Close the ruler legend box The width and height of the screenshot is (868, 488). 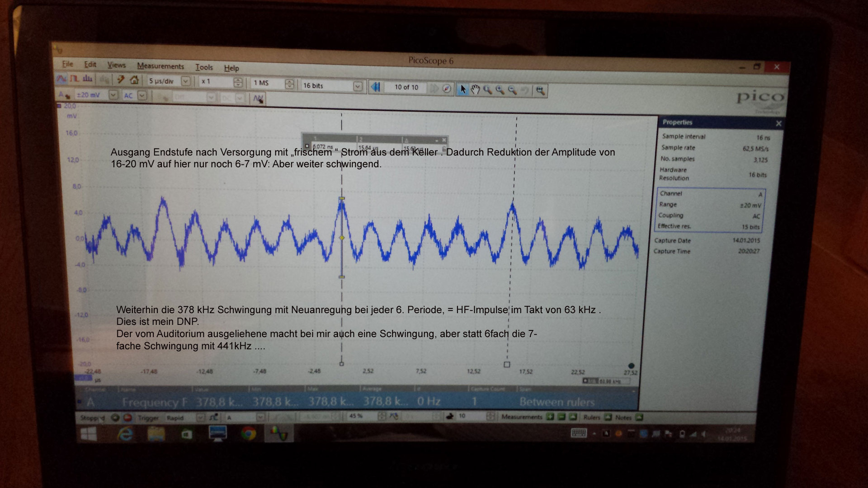[x=444, y=140]
